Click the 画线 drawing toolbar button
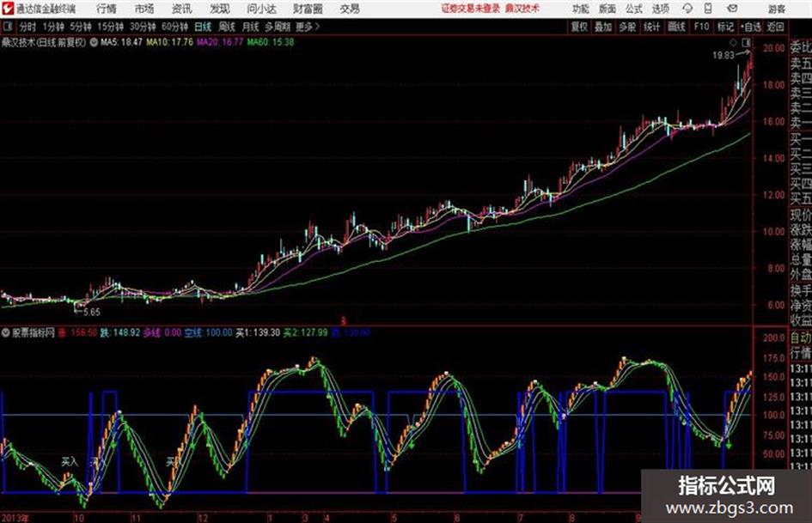The width and height of the screenshot is (812, 523). pyautogui.click(x=676, y=27)
